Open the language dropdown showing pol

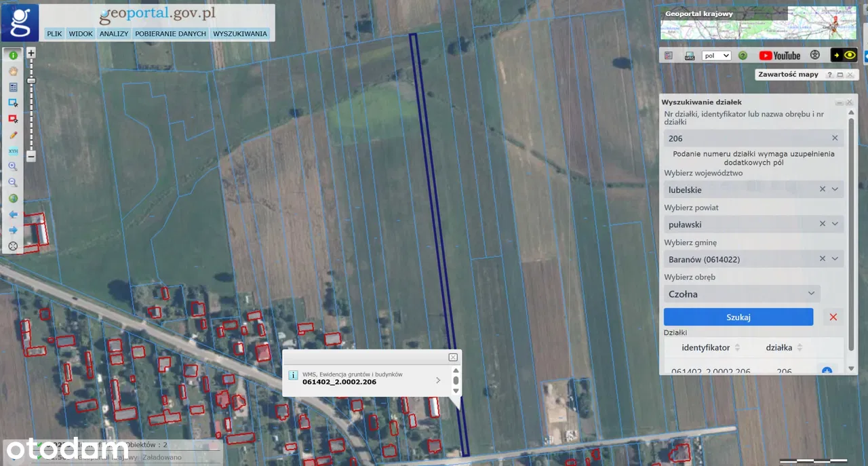(x=717, y=56)
